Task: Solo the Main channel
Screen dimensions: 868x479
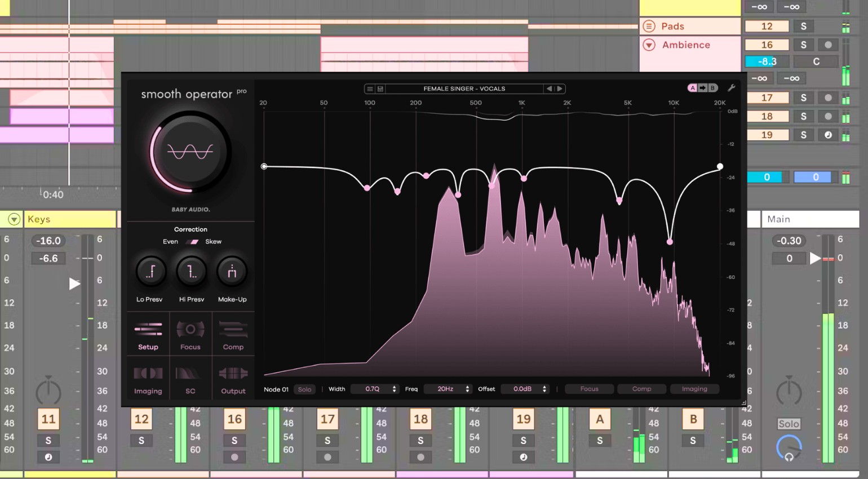Action: point(789,423)
